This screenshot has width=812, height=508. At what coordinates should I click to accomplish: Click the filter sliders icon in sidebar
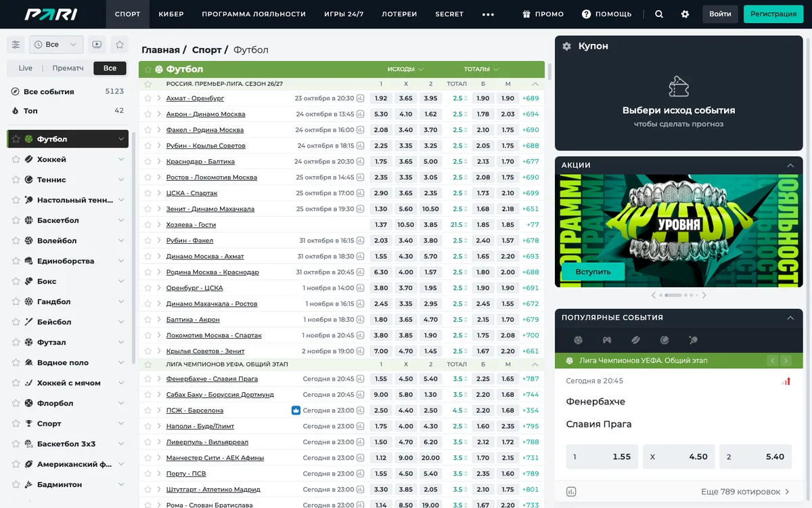point(16,45)
